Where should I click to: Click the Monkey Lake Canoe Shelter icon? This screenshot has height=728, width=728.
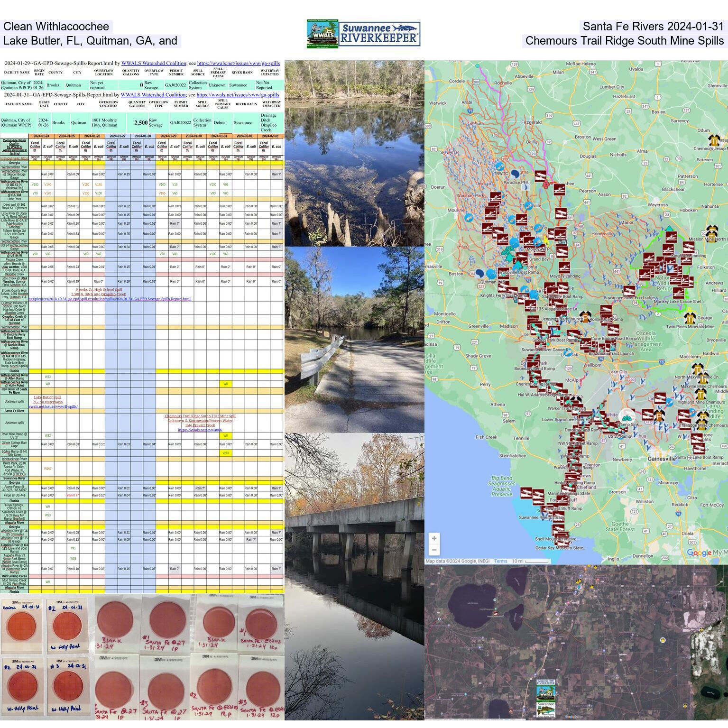tap(678, 293)
